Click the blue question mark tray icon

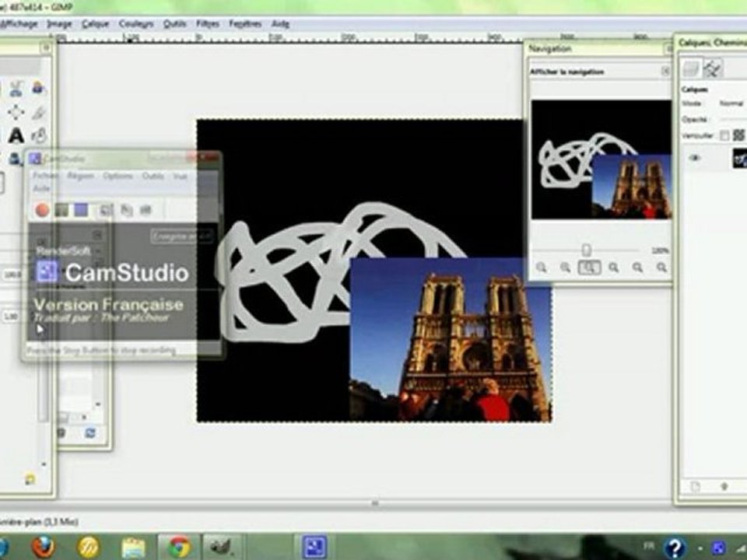(675, 548)
